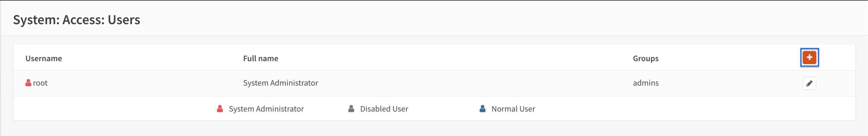Select the blue Normal User legend icon

click(x=482, y=109)
